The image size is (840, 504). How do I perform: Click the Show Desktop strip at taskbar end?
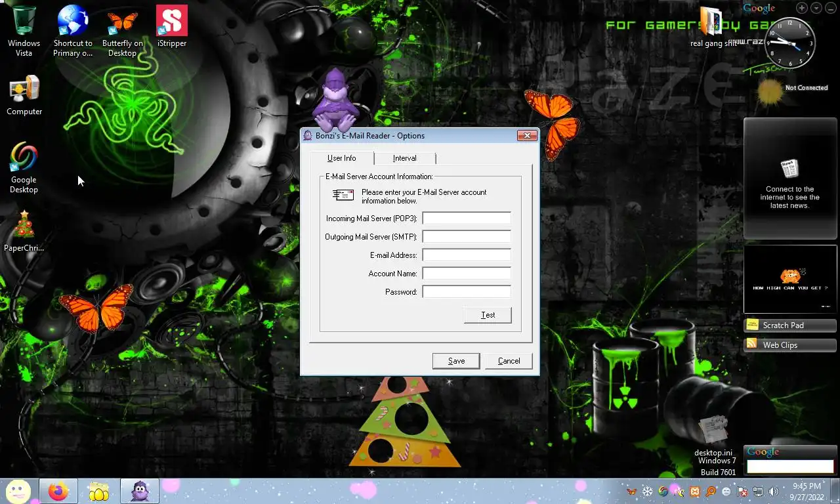(x=835, y=492)
